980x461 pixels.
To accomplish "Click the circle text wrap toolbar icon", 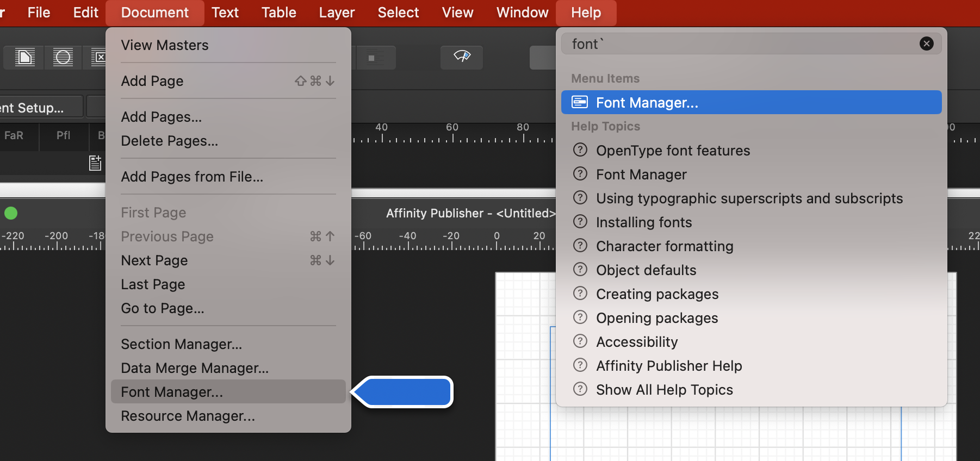I will pyautogui.click(x=63, y=57).
